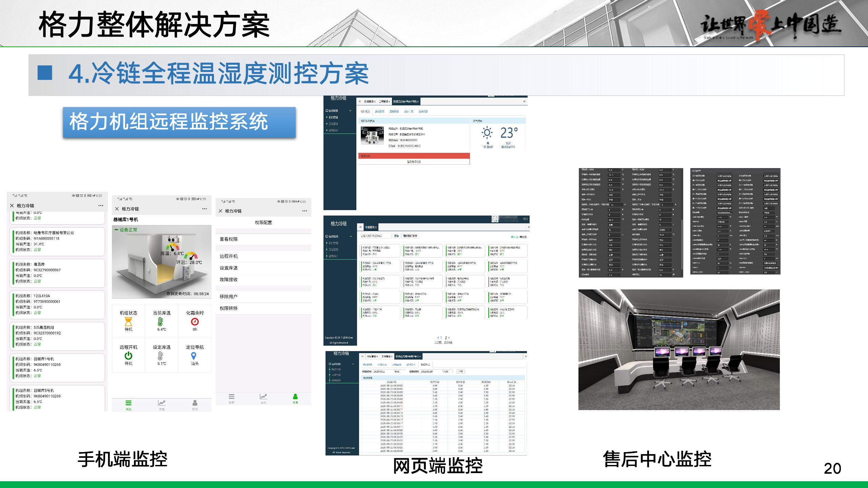
Task: Tap the 机组状态 hourglass icon
Action: tap(128, 322)
